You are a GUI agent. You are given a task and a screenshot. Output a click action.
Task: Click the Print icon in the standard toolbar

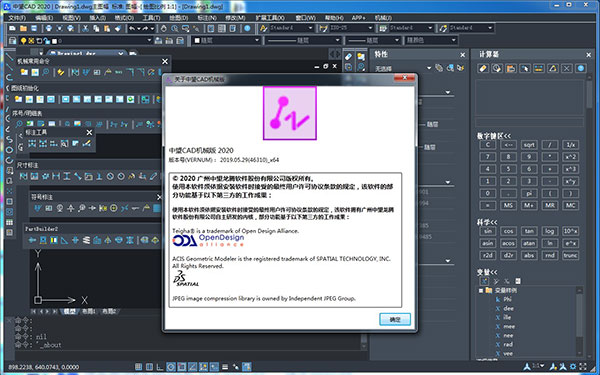tap(49, 28)
